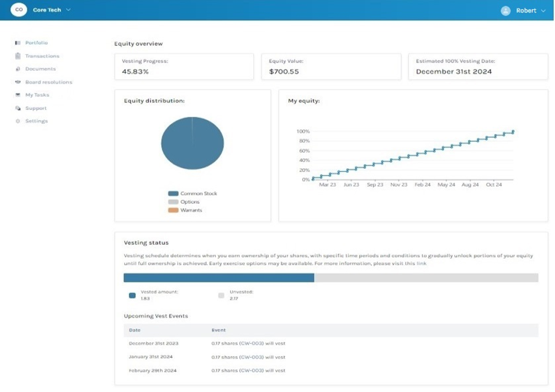Select the December 31st 2023 row date
Screen dimensions: 555x392
[154, 344]
